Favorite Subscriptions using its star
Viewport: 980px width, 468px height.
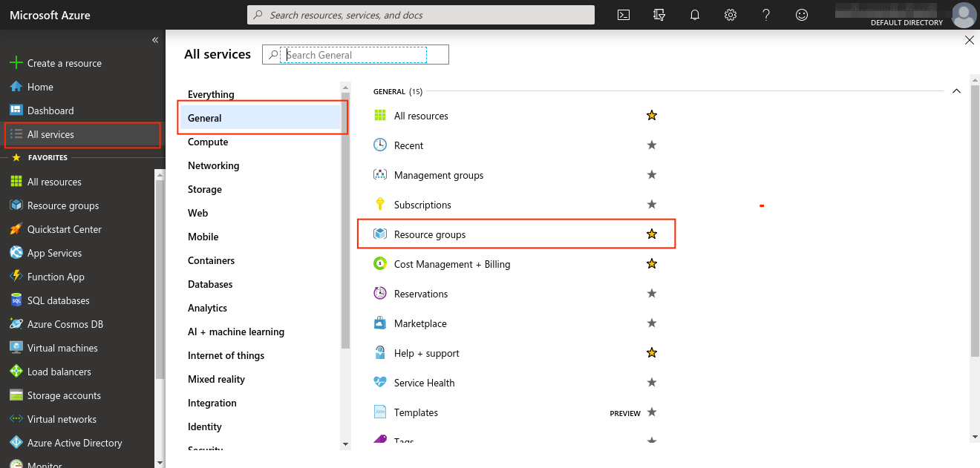[x=652, y=205]
